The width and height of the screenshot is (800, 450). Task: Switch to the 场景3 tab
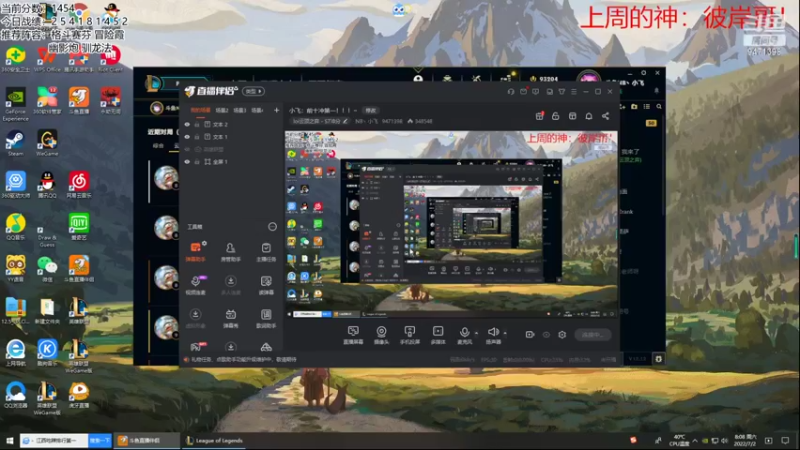coord(239,110)
